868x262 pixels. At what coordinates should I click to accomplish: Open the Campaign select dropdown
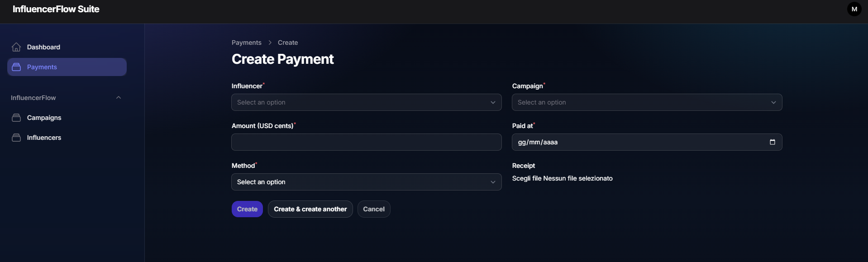pos(647,102)
